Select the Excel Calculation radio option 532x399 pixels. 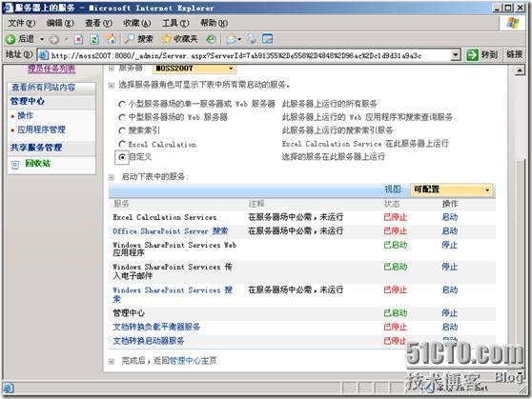point(122,144)
